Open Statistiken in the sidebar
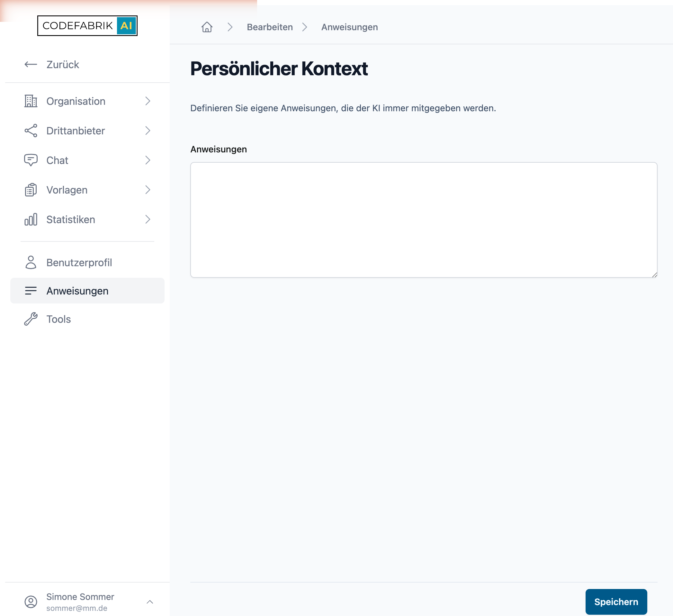The height and width of the screenshot is (616, 673). tap(87, 219)
